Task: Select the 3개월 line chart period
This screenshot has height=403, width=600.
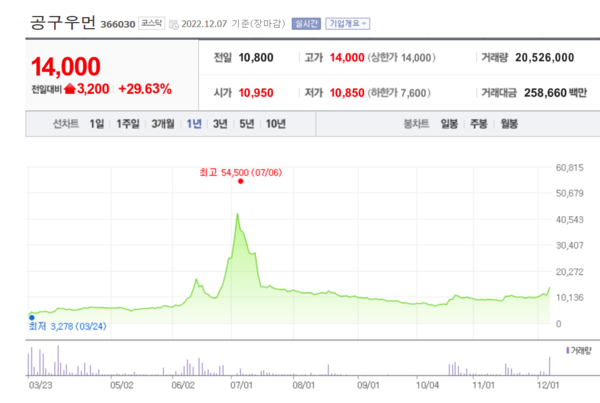Action: pyautogui.click(x=163, y=124)
